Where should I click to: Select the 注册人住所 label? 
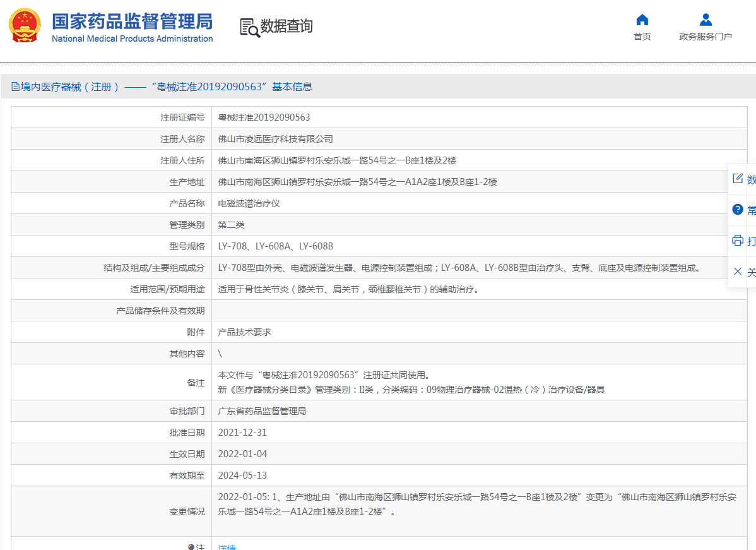(182, 160)
